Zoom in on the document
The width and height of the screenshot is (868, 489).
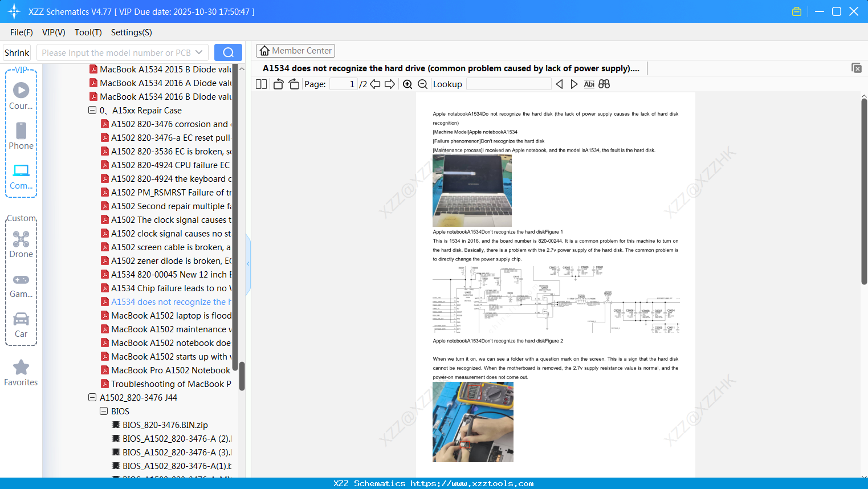(407, 84)
